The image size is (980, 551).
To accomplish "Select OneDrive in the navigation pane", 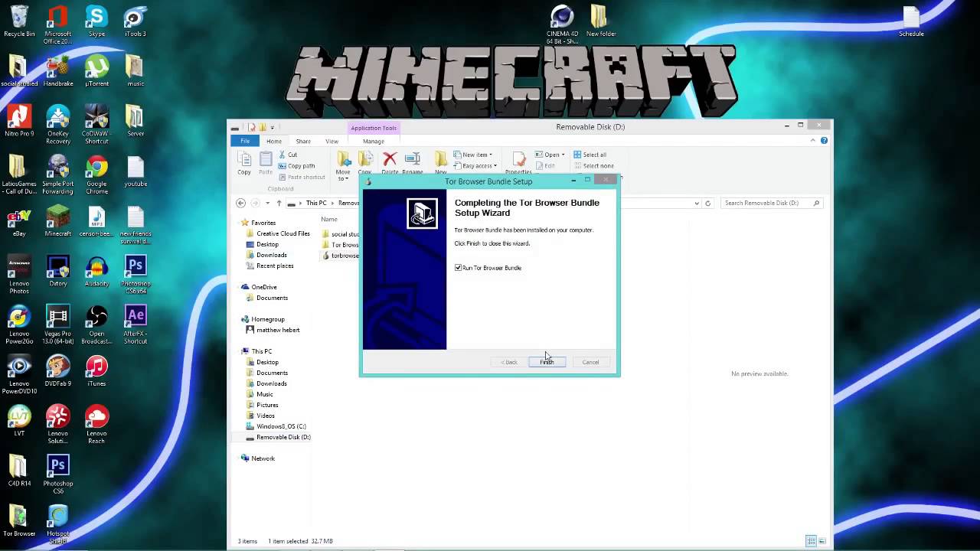I will (x=259, y=287).
